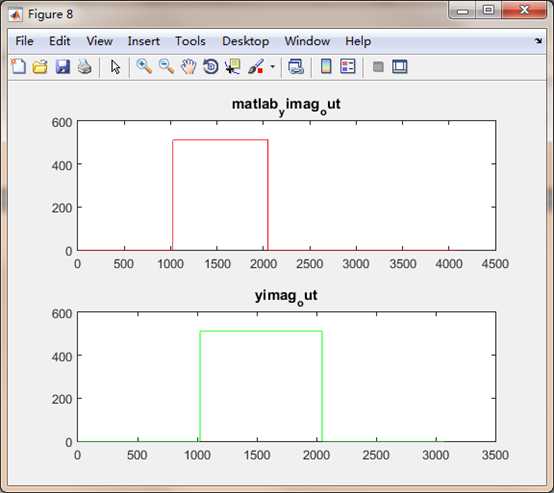Select the Edit Plot arrow tool
554x493 pixels.
(x=115, y=66)
